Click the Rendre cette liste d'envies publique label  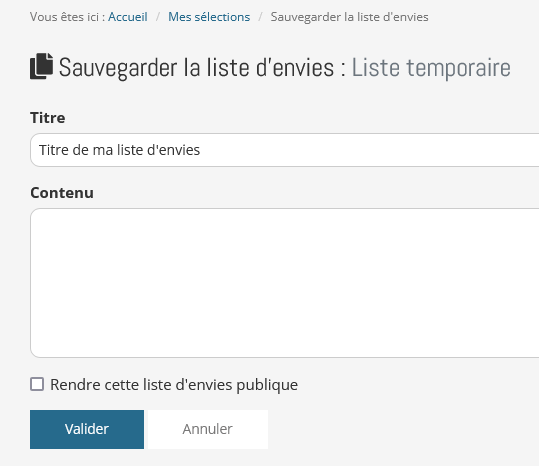click(174, 385)
